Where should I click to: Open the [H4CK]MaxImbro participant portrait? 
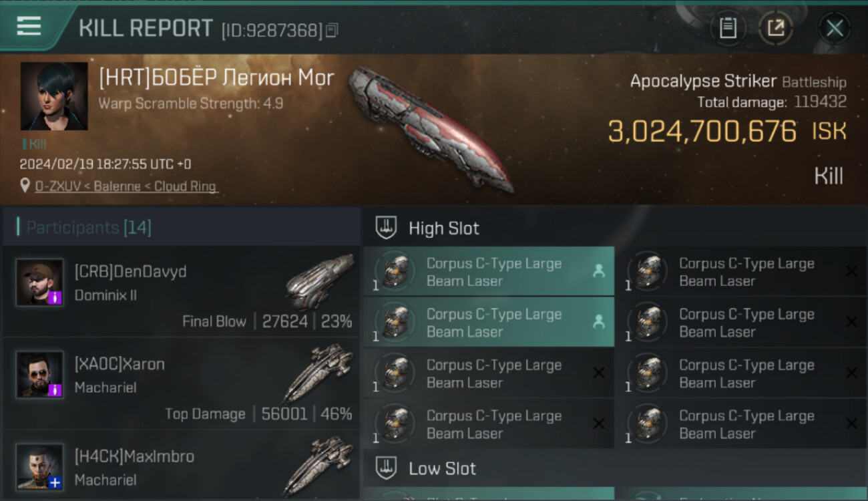pos(40,466)
